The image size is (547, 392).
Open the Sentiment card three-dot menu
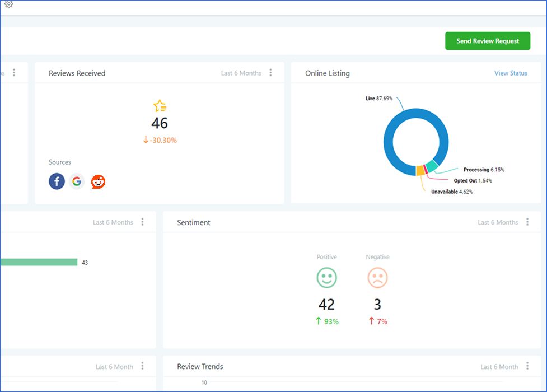click(527, 222)
